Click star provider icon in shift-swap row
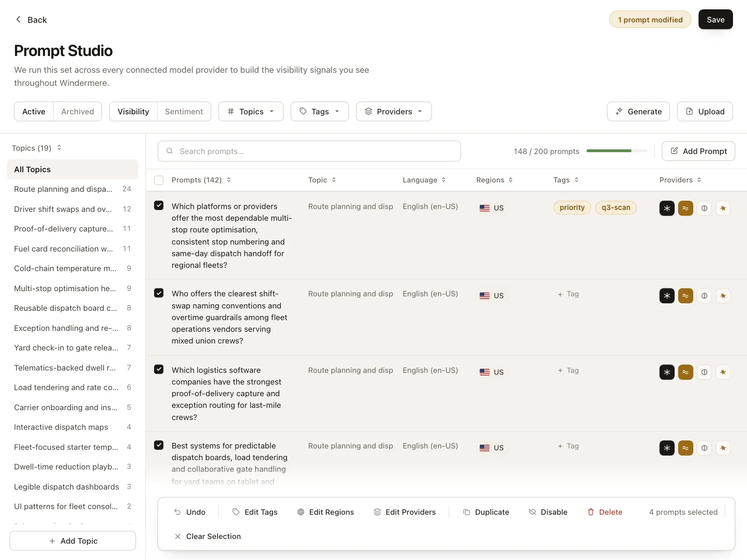747x560 pixels. [x=723, y=295]
